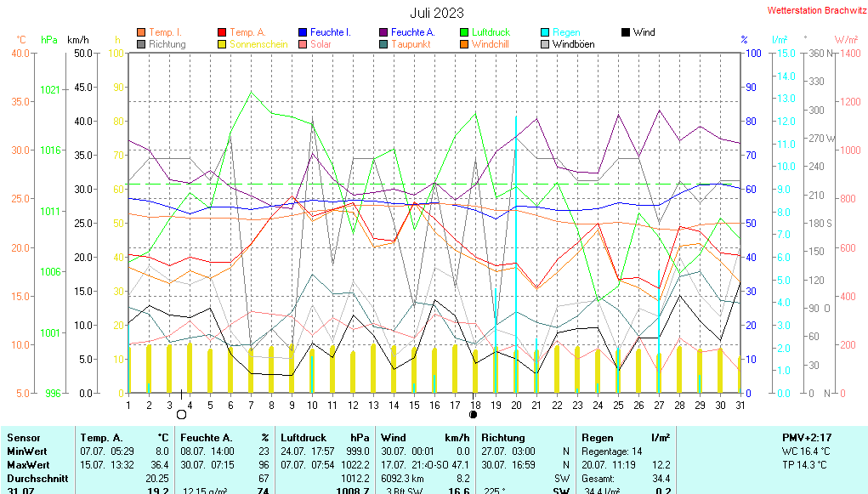Click the orange Temp. I. legend swatch
Image resolution: width=868 pixels, height=494 pixels.
tap(141, 32)
